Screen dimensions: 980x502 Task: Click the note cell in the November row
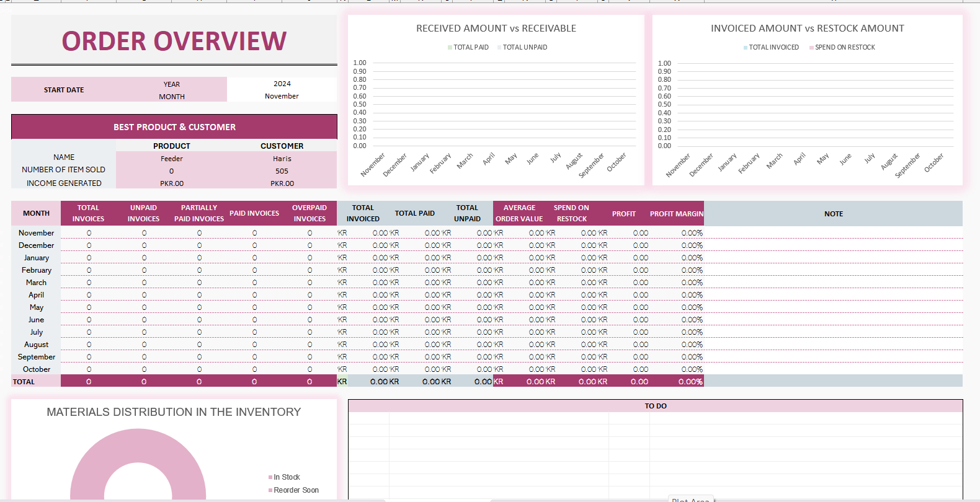tap(834, 233)
